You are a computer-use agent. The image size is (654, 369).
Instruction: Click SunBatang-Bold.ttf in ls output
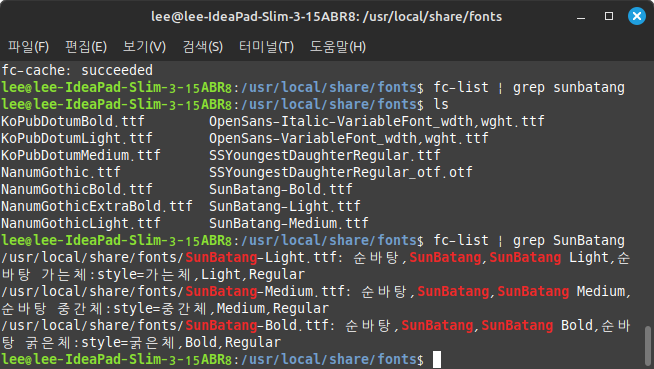click(281, 189)
